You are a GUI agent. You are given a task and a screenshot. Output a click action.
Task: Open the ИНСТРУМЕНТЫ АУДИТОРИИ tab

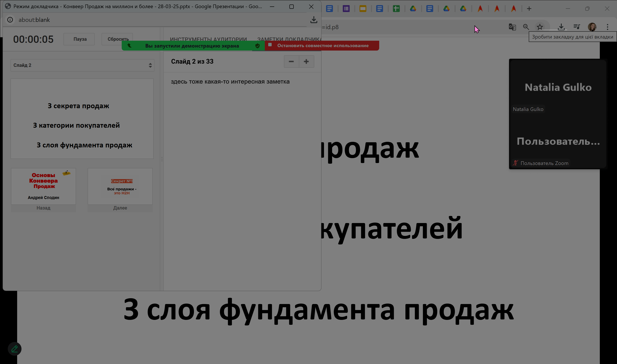click(x=208, y=39)
